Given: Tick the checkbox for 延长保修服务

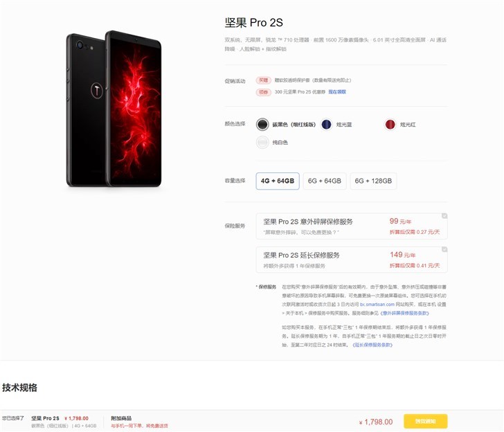Looking at the screenshot, I should pos(444,249).
